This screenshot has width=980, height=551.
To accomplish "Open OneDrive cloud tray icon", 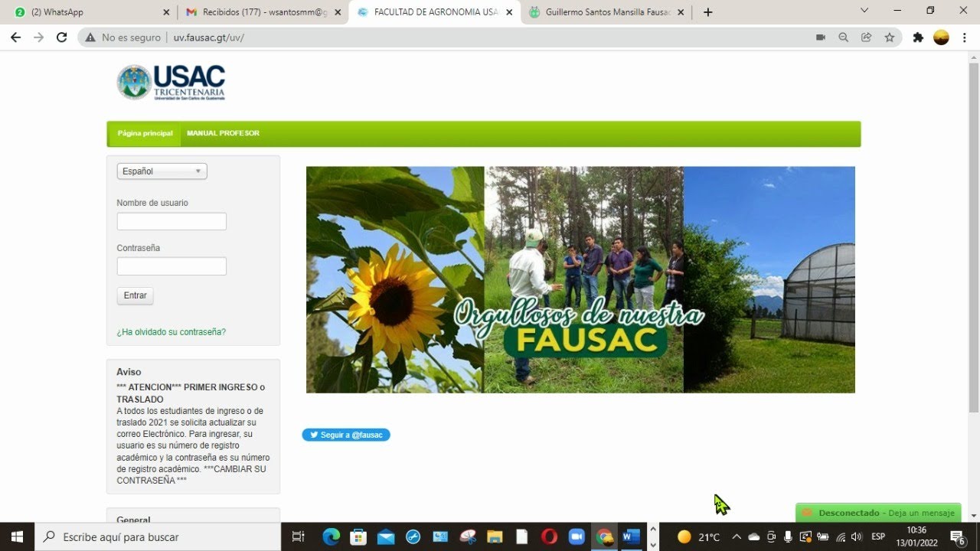I will click(x=754, y=536).
